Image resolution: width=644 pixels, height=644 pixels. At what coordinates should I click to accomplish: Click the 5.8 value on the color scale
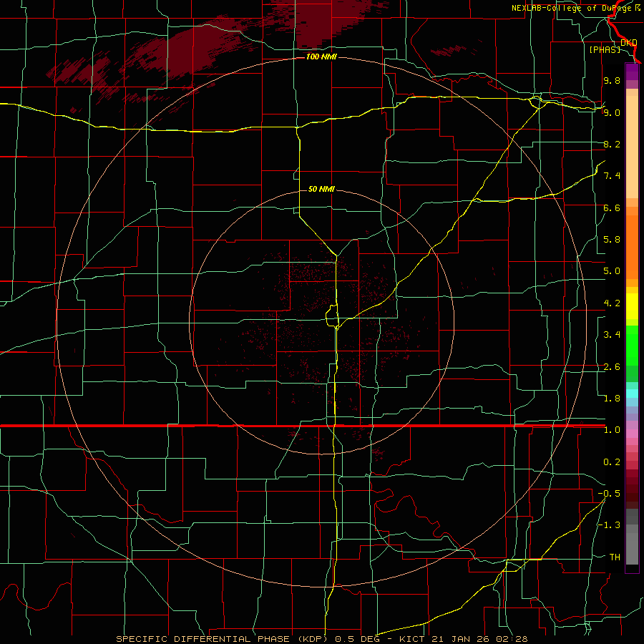pos(612,240)
